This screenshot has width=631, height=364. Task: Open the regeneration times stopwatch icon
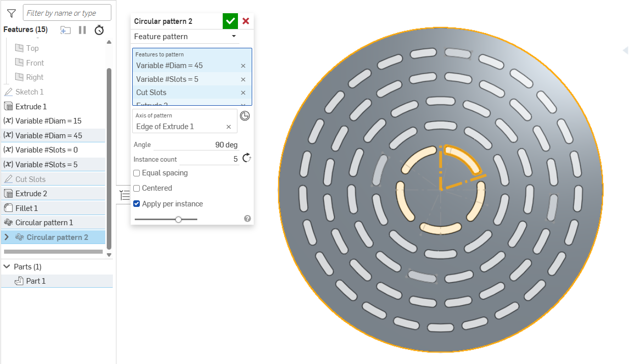coord(99,30)
